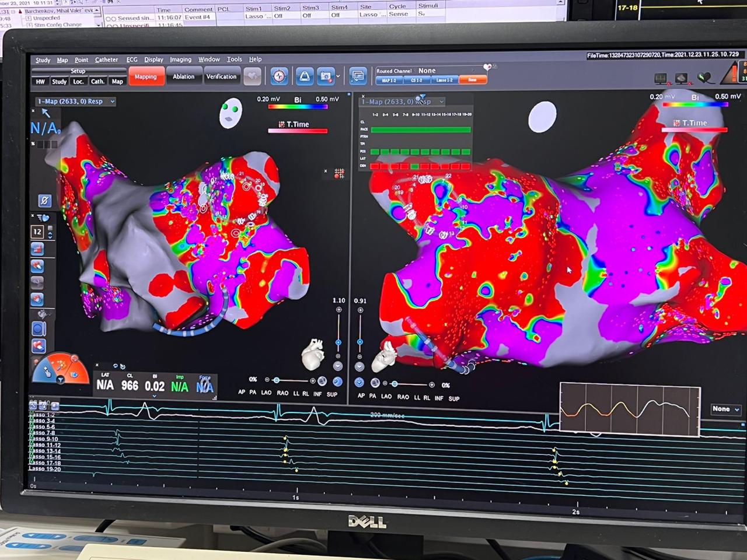Click the refresh icon above the LAT readout
The width and height of the screenshot is (747, 560).
(116, 366)
